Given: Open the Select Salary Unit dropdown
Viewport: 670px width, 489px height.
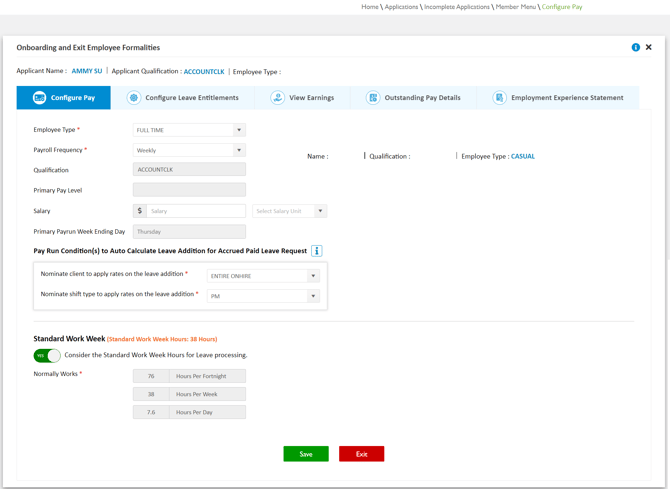Looking at the screenshot, I should pos(289,211).
